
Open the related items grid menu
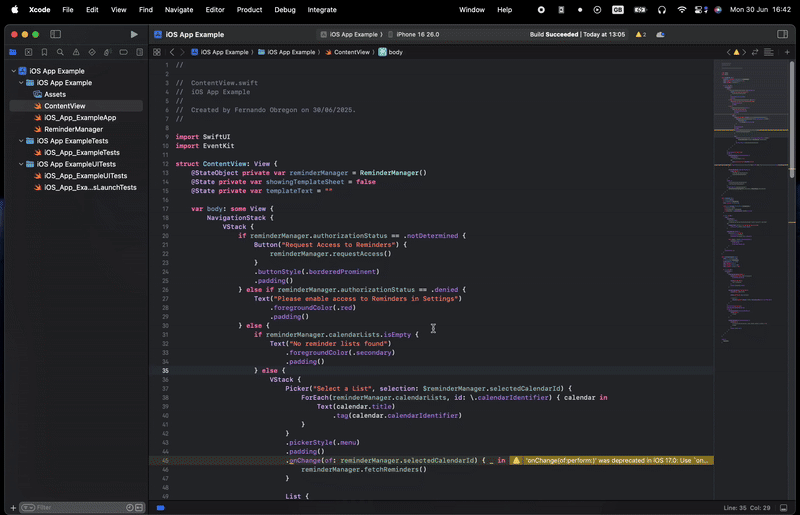pyautogui.click(x=157, y=52)
